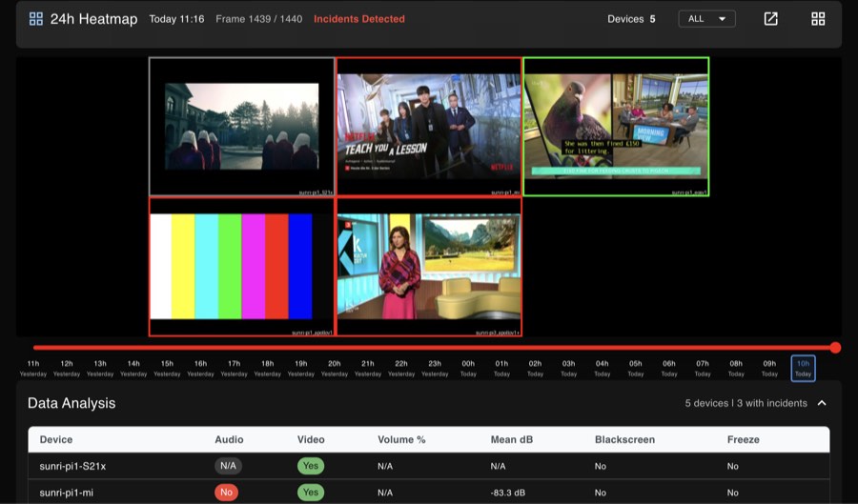Click the Device column header
This screenshot has width=858, height=504.
click(x=56, y=439)
